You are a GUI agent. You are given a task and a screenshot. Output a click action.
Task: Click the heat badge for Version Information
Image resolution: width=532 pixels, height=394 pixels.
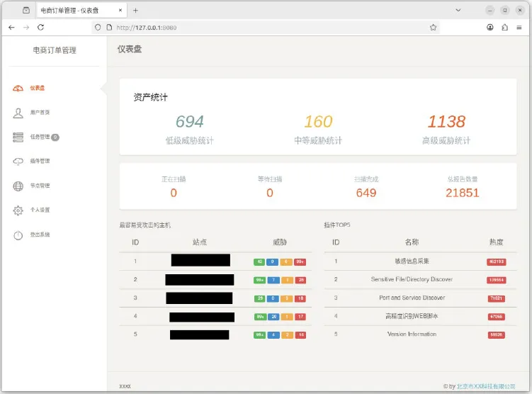tap(497, 335)
